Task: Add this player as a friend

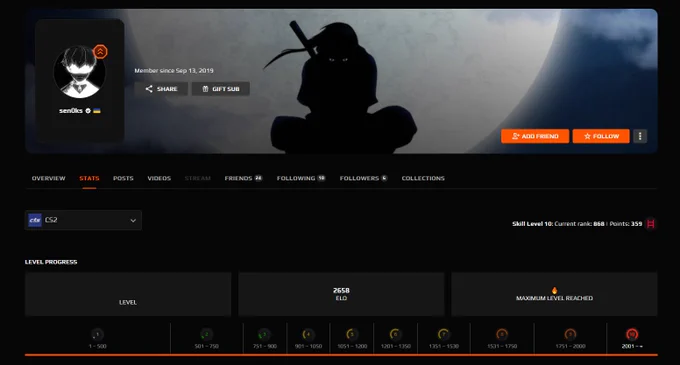Action: (535, 136)
